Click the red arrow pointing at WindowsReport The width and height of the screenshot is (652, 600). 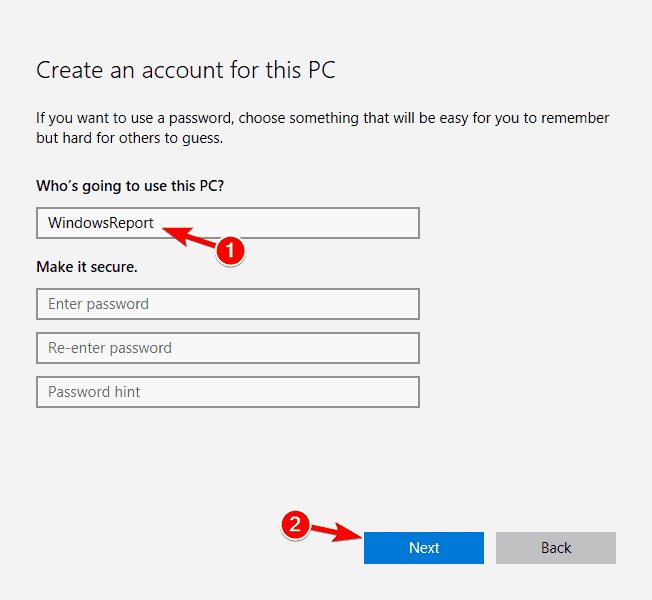coord(189,238)
